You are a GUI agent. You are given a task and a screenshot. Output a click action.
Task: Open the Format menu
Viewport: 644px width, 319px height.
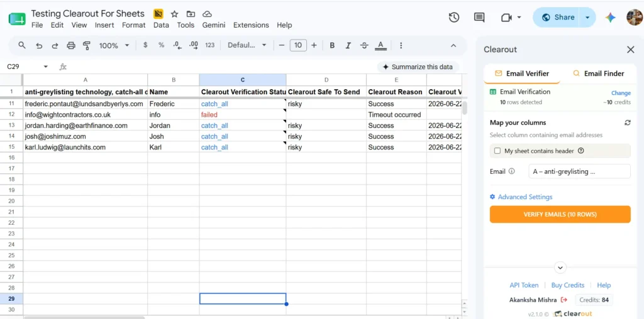click(x=133, y=25)
